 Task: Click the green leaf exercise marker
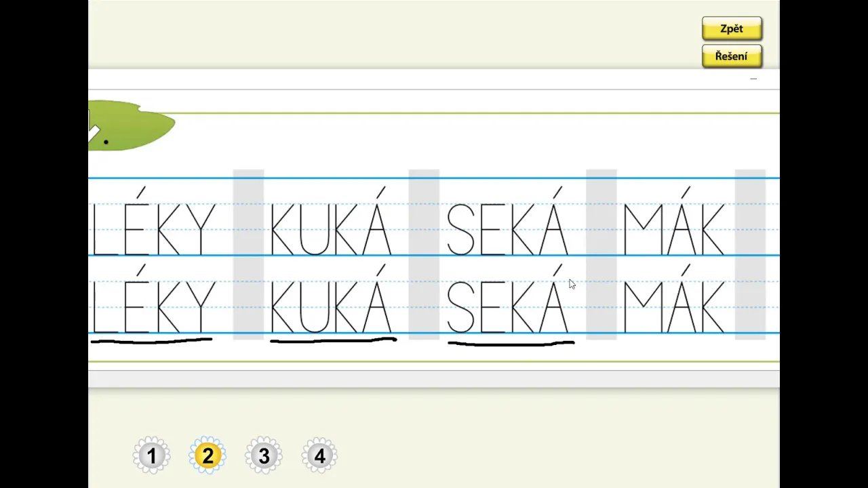click(132, 125)
